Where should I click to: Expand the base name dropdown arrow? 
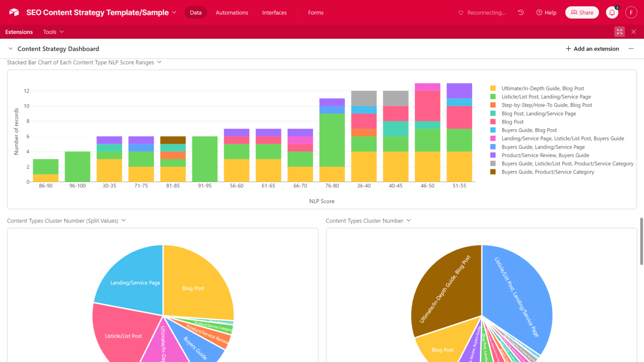click(174, 12)
